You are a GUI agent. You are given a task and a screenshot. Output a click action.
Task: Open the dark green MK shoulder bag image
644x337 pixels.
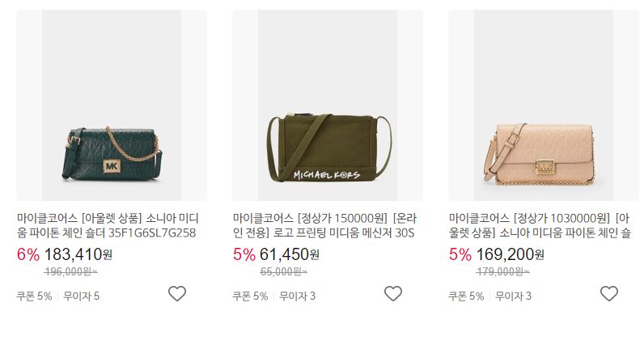coord(112,105)
